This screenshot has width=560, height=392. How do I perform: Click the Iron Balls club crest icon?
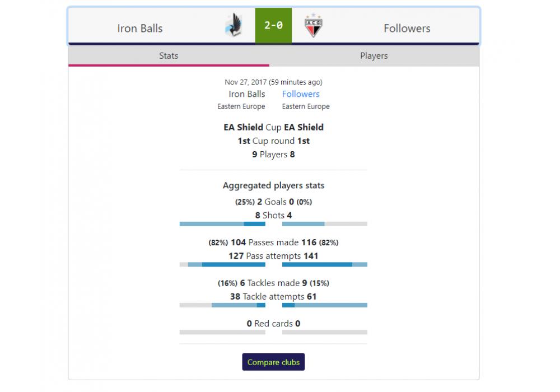(x=233, y=26)
